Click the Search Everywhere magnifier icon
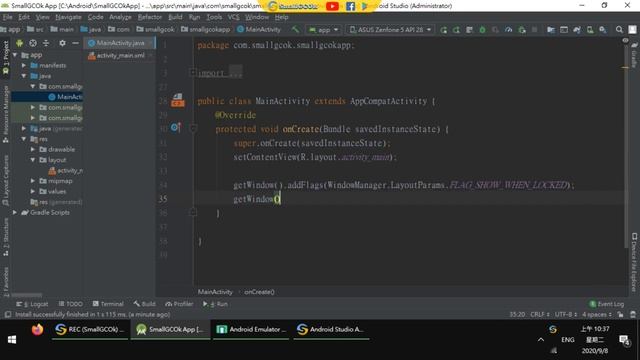 click(619, 30)
